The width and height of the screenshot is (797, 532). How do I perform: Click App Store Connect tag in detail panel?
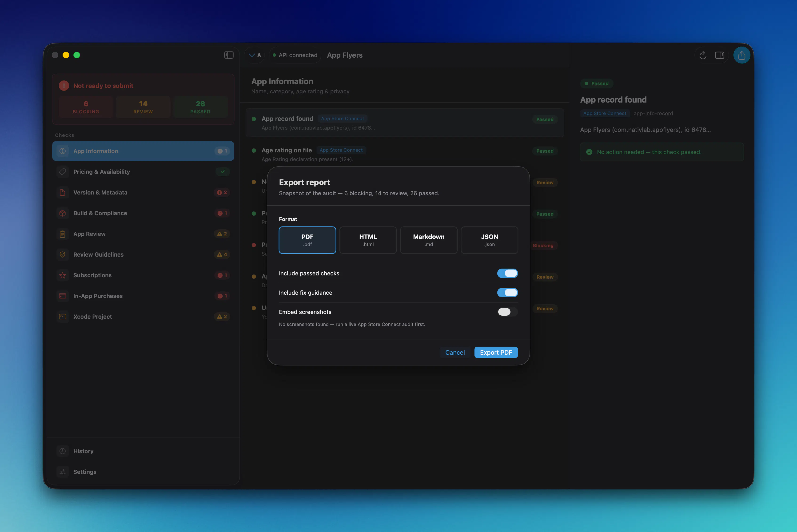tap(605, 113)
